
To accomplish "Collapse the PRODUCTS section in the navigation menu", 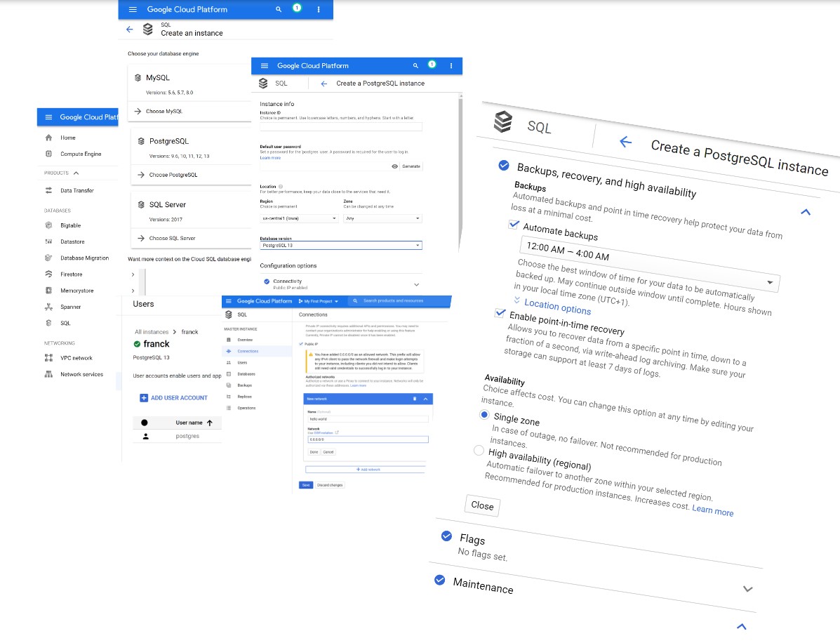I will tap(76, 173).
